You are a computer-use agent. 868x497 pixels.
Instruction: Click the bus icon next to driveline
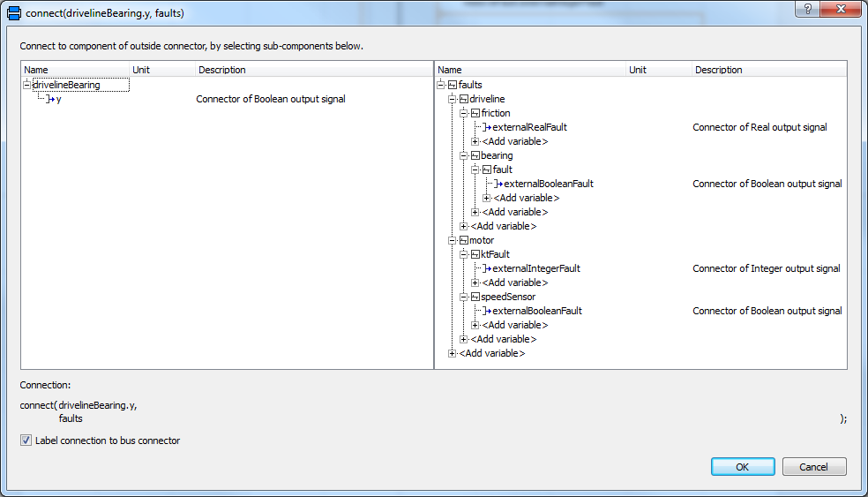coord(464,99)
